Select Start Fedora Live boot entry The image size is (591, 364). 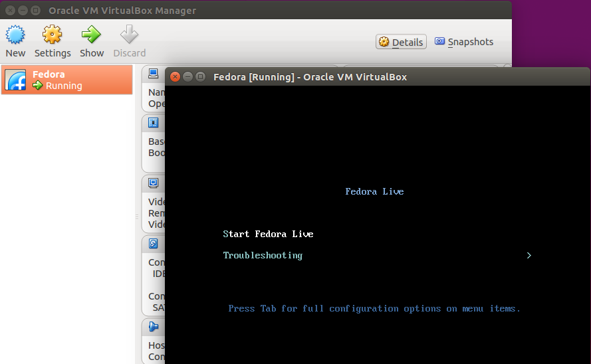pos(268,234)
